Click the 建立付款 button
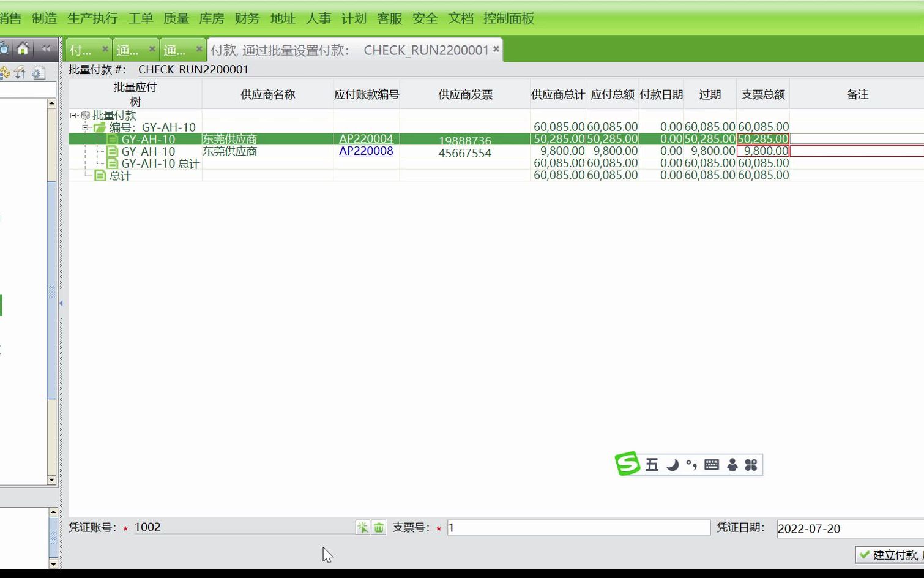924x578 pixels. 890,555
